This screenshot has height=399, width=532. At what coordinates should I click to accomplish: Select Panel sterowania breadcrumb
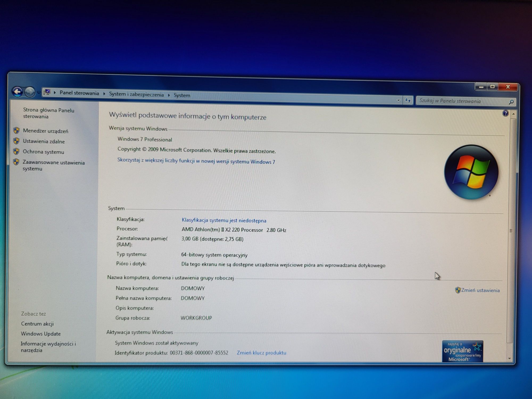pyautogui.click(x=79, y=93)
